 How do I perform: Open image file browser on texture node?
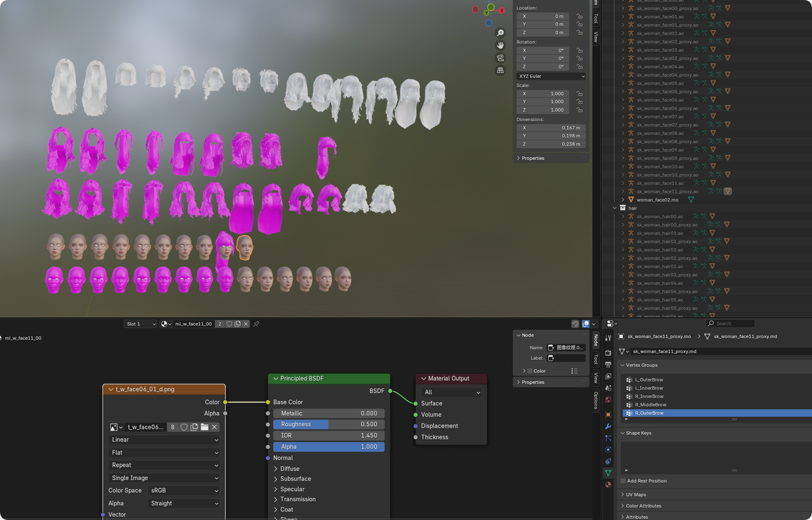click(204, 427)
